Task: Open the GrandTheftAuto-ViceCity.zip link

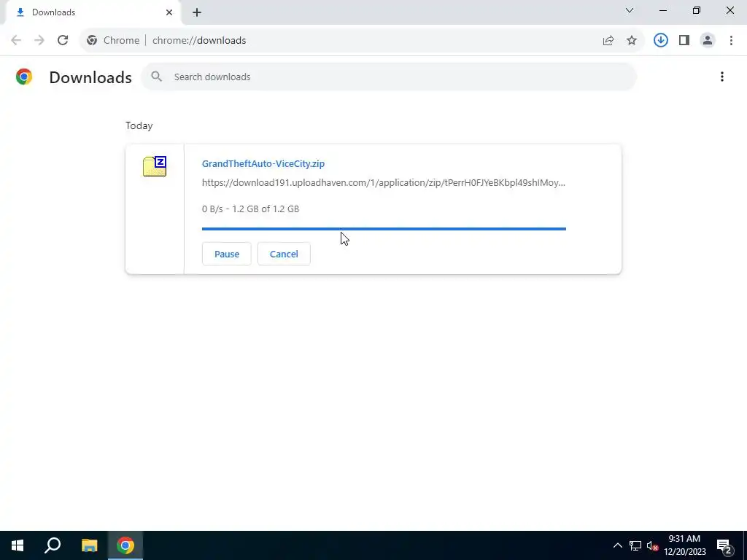Action: click(263, 164)
